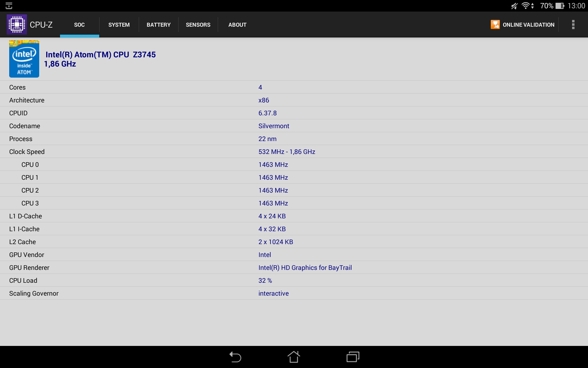Tap the 1463 MHz value for CPU 0
Image resolution: width=588 pixels, height=368 pixels.
(x=273, y=165)
